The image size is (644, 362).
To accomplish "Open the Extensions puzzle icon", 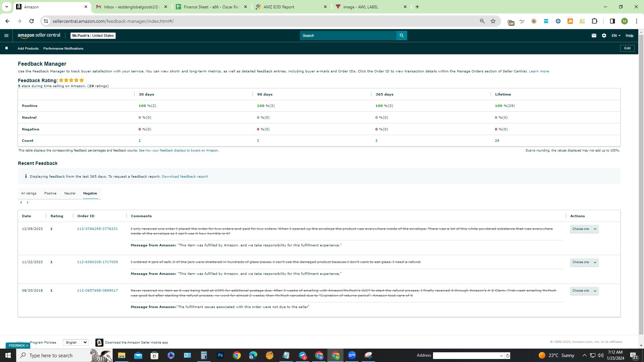I will click(x=594, y=21).
